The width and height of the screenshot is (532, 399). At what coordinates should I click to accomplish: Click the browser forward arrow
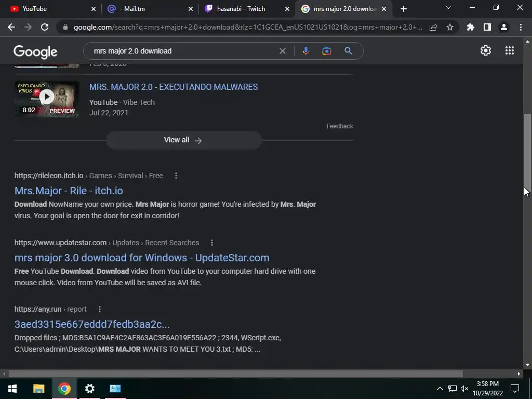coord(28,27)
